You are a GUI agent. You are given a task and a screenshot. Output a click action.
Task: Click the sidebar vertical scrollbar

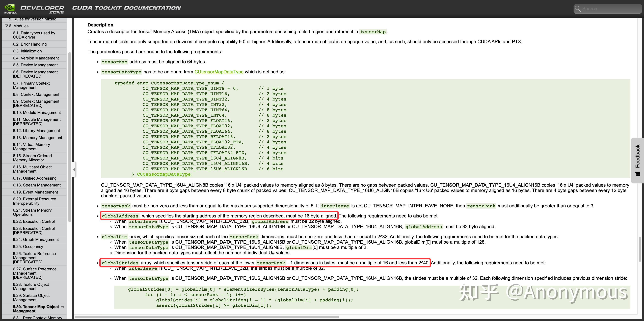tap(70, 137)
